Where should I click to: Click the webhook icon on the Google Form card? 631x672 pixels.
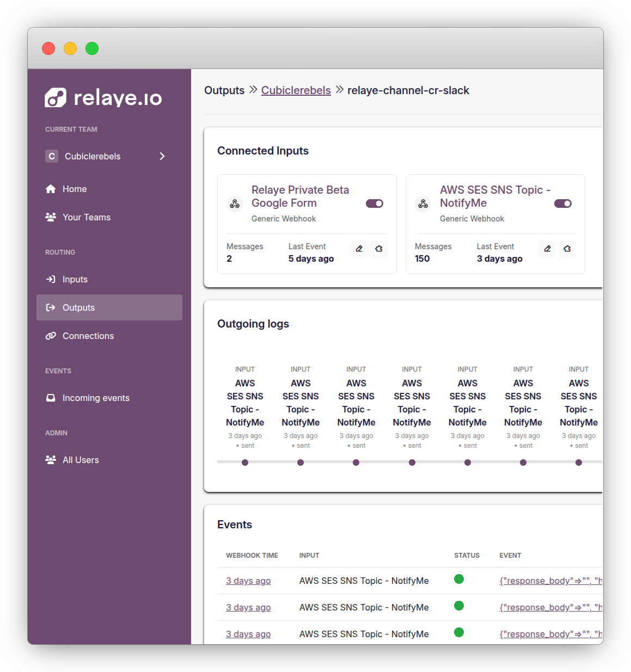pyautogui.click(x=235, y=204)
